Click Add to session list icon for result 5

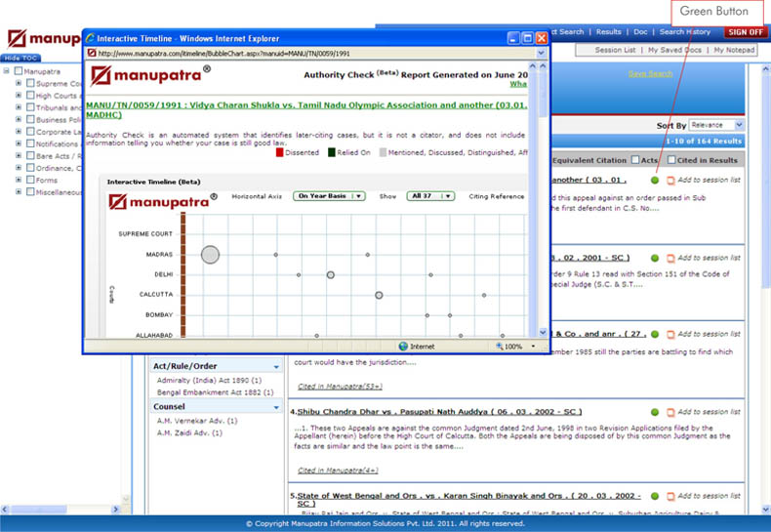tap(670, 496)
